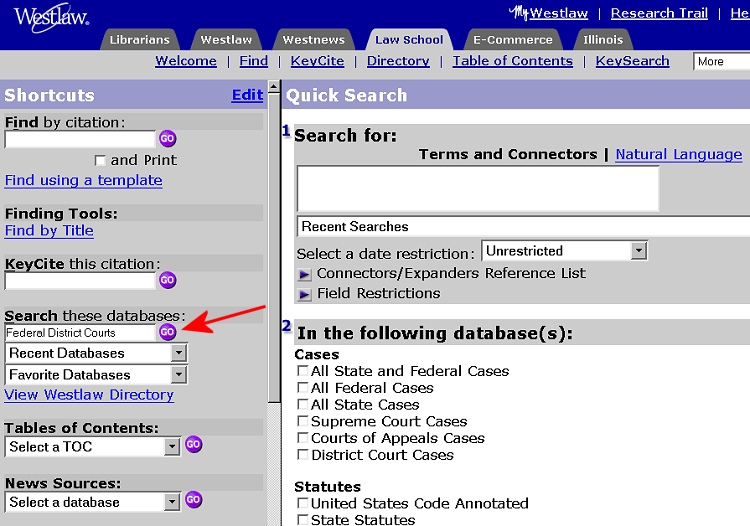This screenshot has height=526, width=750.
Task: Enable Supreme Court Cases checkbox
Action: tap(302, 421)
